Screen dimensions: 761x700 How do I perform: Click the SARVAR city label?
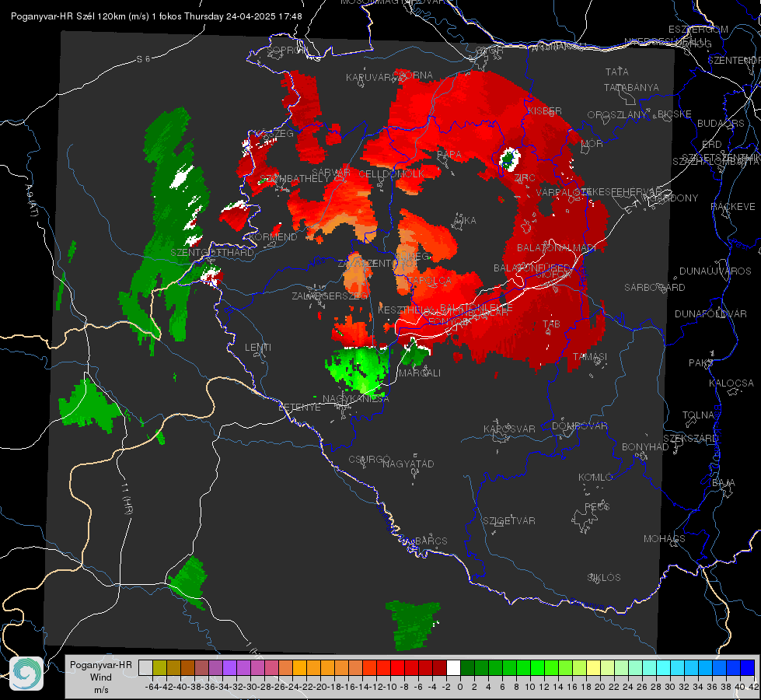(x=331, y=172)
